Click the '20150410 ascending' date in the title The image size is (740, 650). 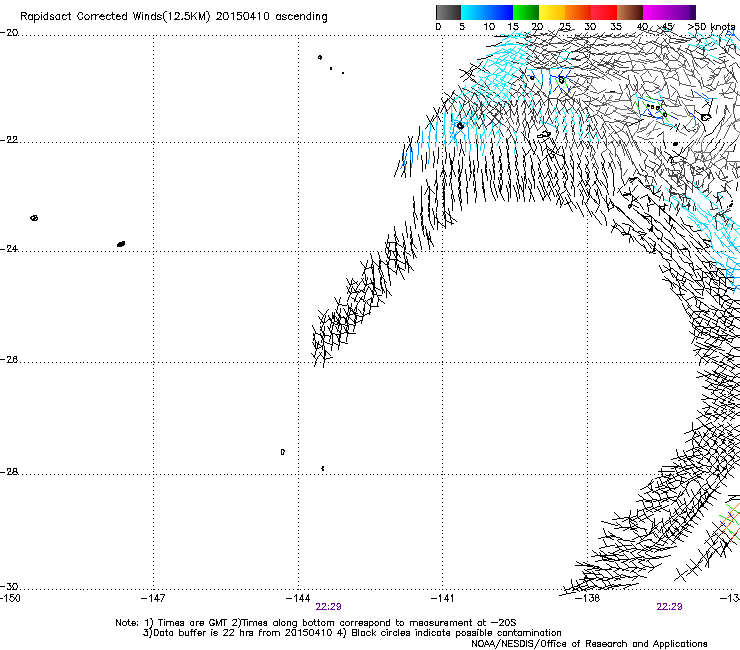coord(271,17)
